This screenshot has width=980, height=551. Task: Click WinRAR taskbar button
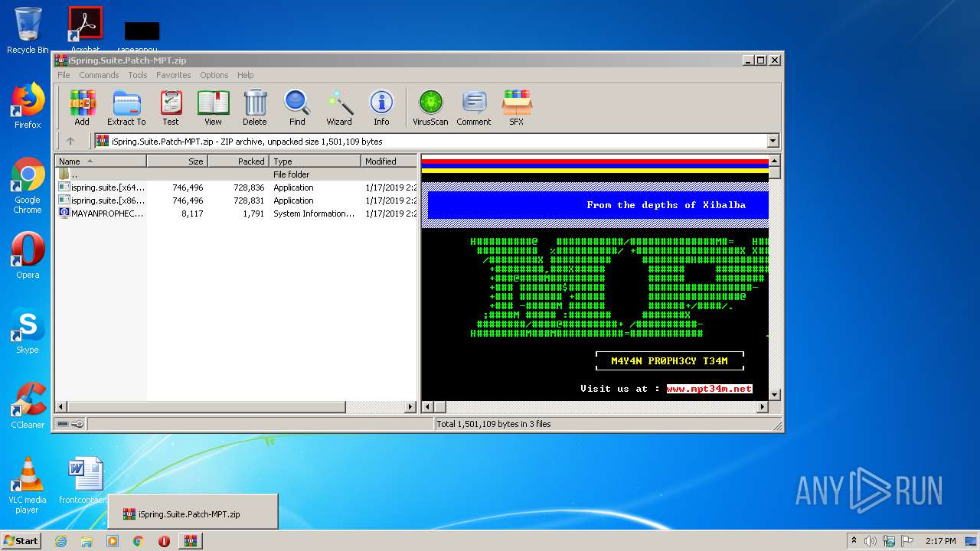190,541
